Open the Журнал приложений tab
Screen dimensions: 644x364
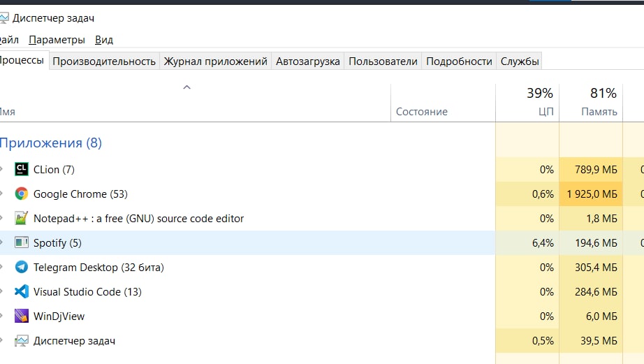[216, 61]
